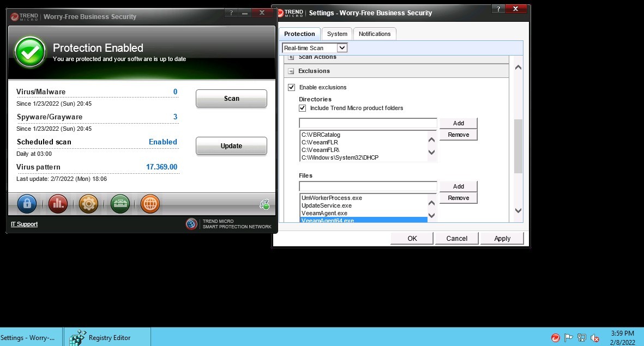Click the connection status icon with green dot

264,204
